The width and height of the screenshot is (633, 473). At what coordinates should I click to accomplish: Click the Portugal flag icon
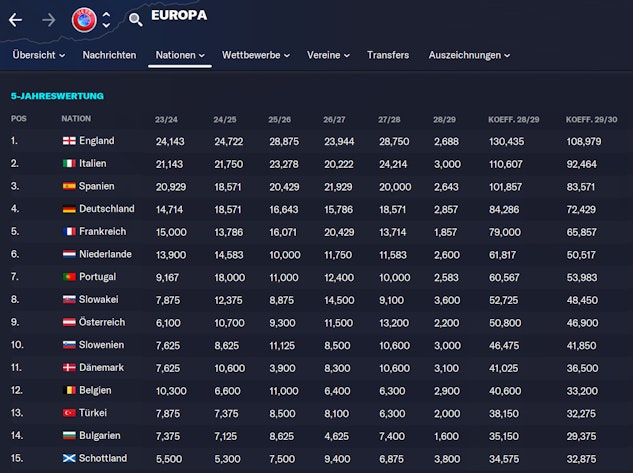pyautogui.click(x=68, y=277)
